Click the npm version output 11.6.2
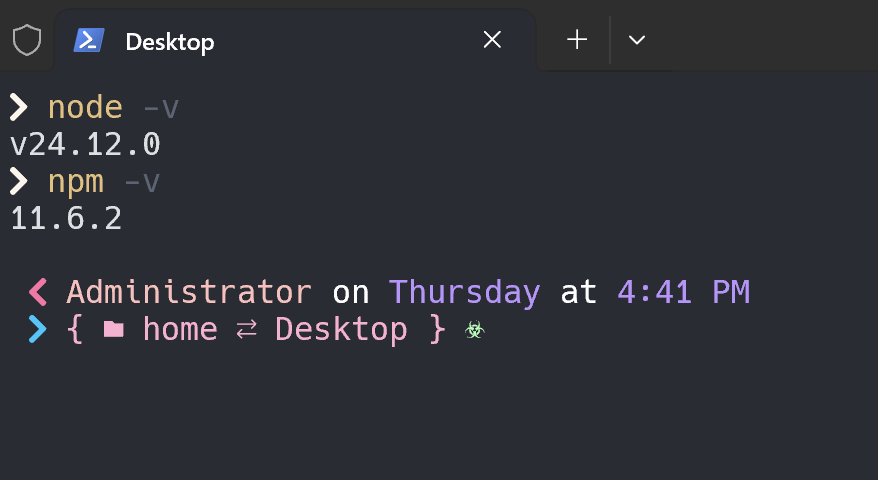The width and height of the screenshot is (878, 480). [66, 219]
